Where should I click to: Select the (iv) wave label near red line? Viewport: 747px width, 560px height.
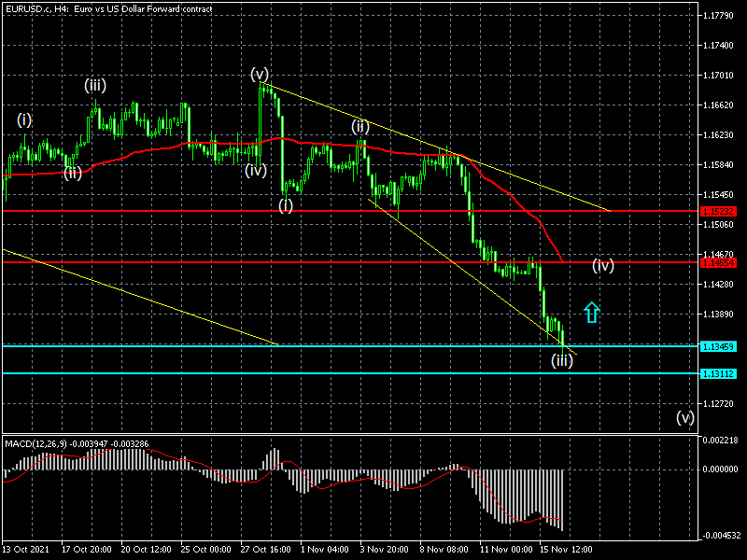pos(602,266)
